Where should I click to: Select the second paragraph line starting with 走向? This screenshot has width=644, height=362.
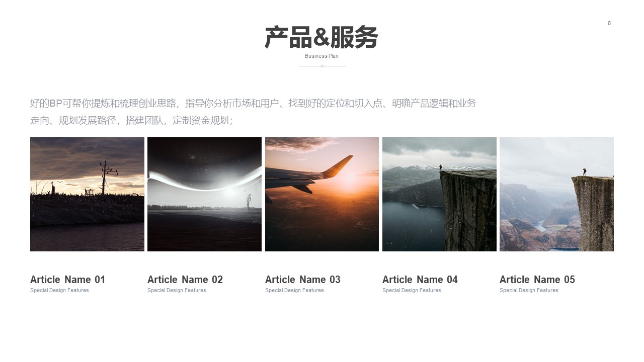click(132, 121)
